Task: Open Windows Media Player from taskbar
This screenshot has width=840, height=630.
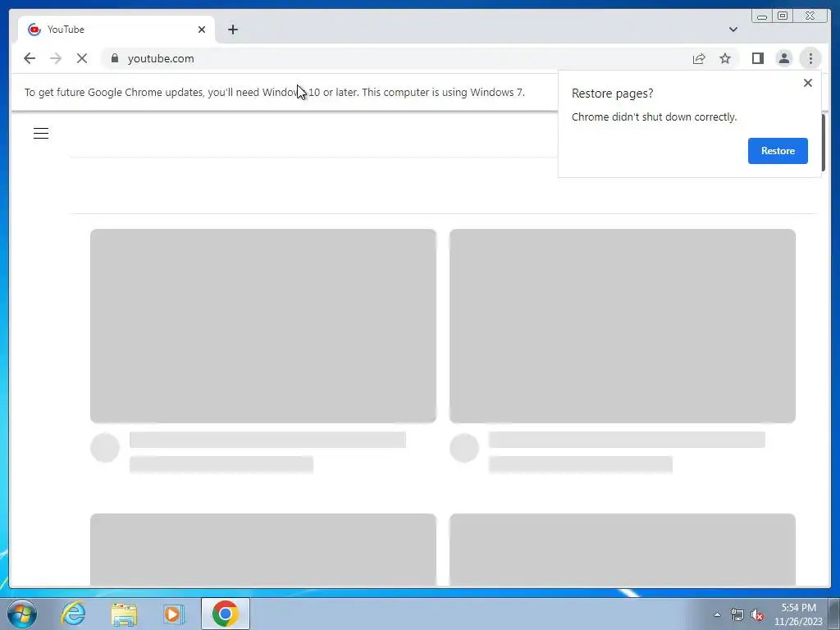Action: (x=174, y=614)
